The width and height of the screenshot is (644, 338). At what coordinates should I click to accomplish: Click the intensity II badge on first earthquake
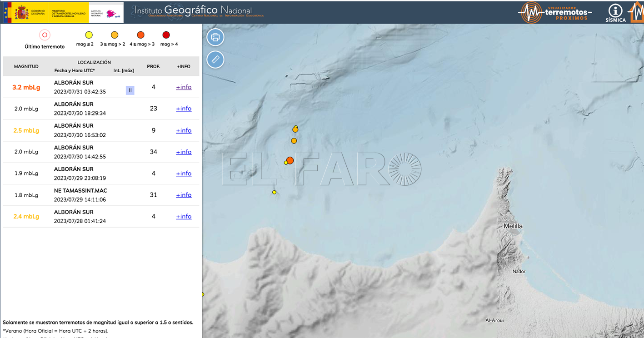click(x=130, y=90)
